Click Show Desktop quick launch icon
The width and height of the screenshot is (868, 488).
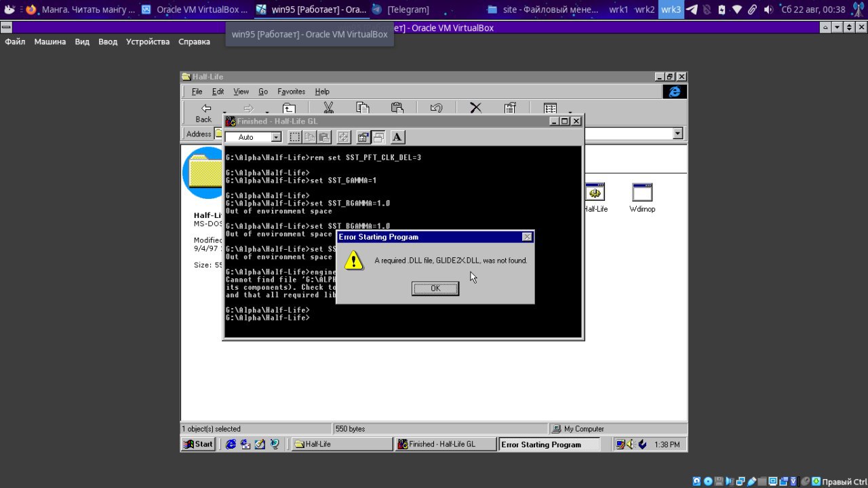(260, 444)
